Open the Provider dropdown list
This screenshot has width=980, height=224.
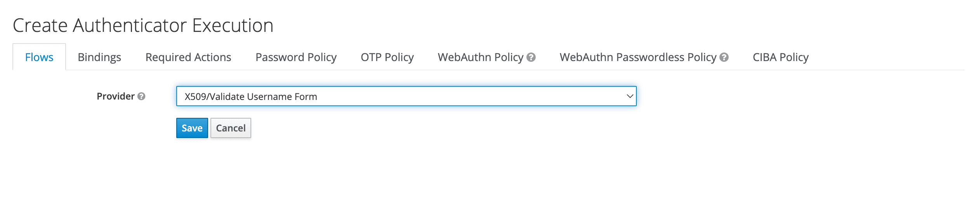pyautogui.click(x=406, y=96)
